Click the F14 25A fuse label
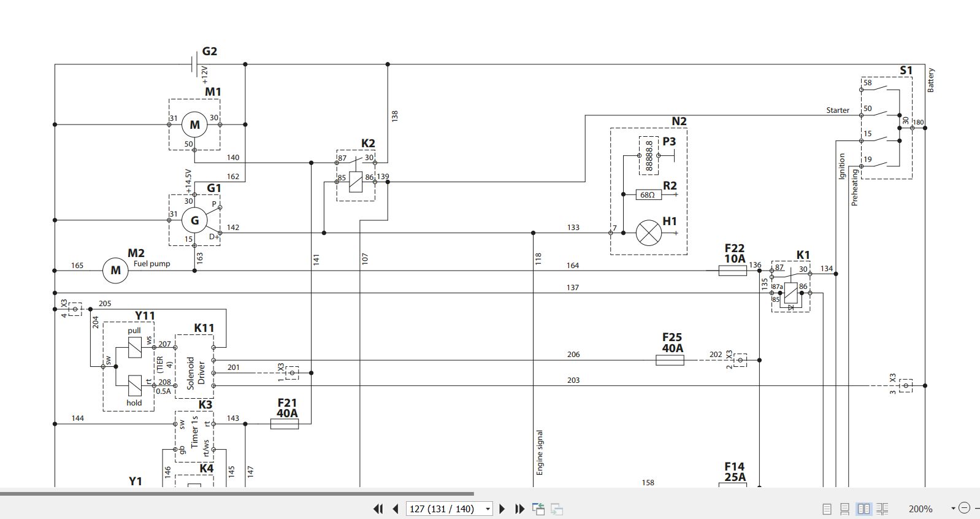The image size is (980, 519). 735,472
